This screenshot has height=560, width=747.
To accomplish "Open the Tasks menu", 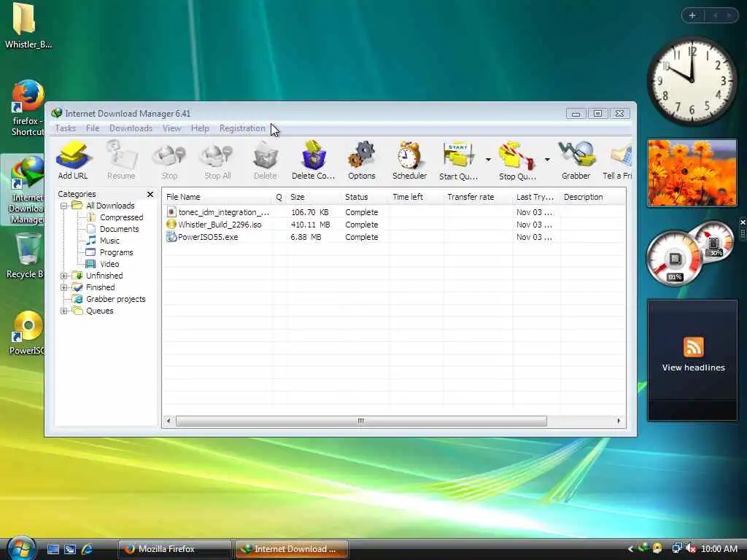I will [65, 128].
